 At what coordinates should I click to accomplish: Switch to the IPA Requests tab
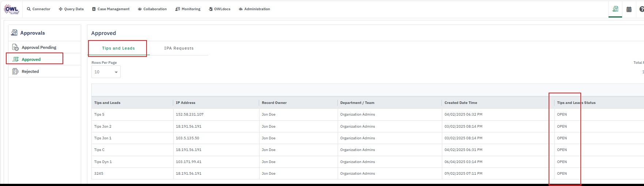(179, 48)
